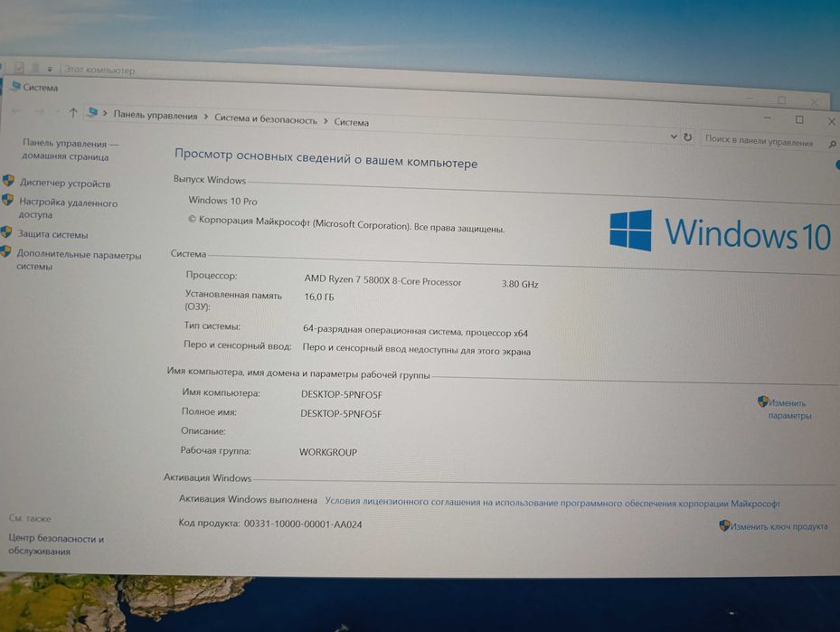Minimize the Система window

(x=767, y=118)
